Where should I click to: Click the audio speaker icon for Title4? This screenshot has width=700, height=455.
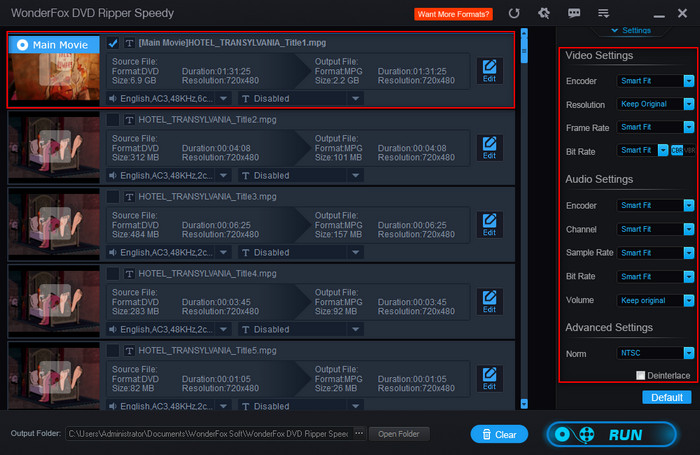(113, 330)
